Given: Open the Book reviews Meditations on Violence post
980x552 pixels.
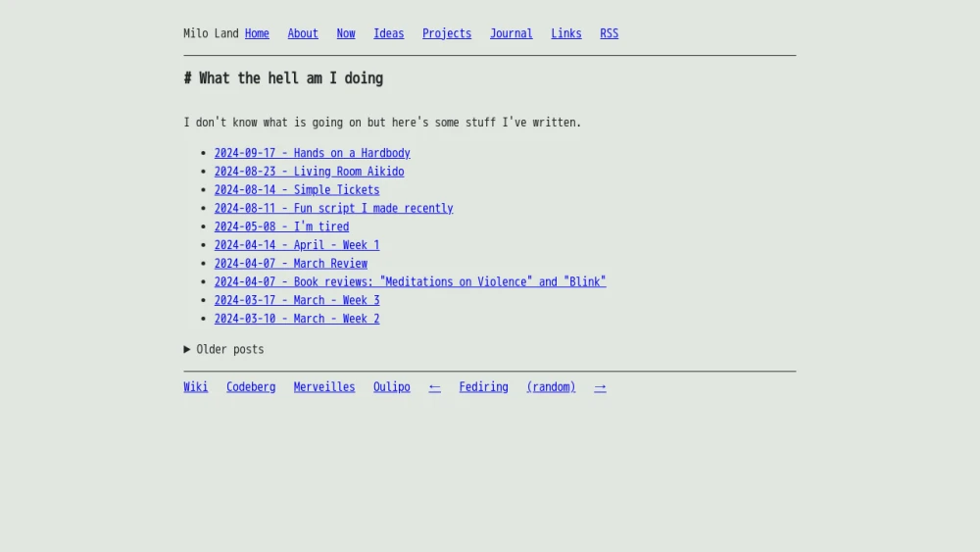Looking at the screenshot, I should tap(410, 282).
